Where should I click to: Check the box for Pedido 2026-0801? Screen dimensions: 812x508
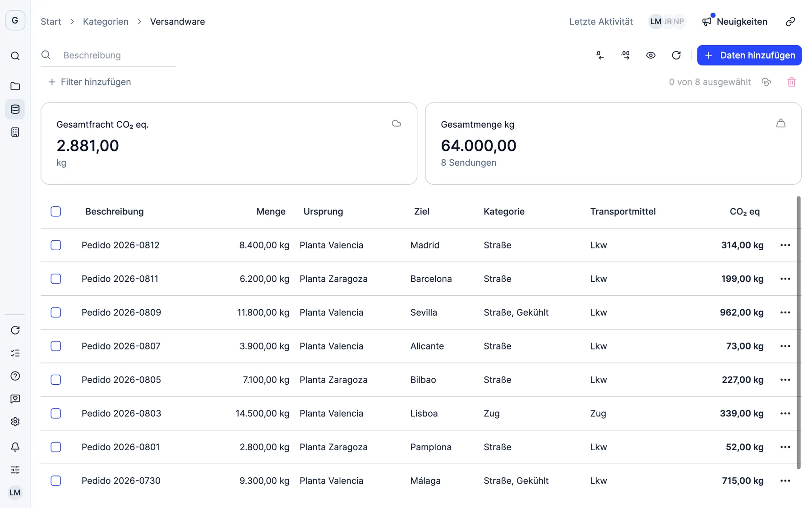56,447
